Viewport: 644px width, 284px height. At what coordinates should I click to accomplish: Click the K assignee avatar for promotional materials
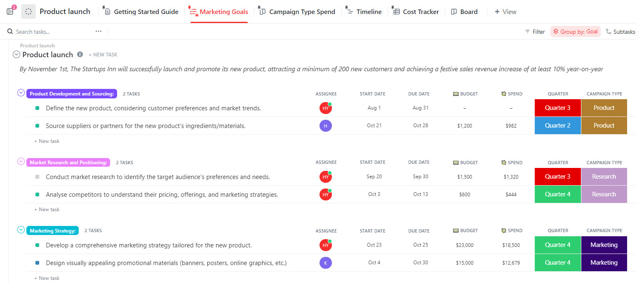point(325,263)
